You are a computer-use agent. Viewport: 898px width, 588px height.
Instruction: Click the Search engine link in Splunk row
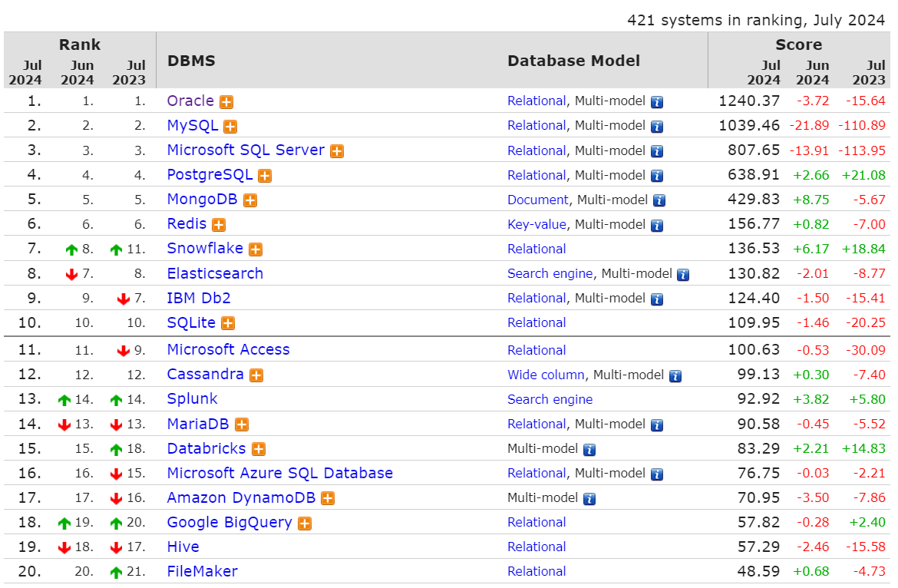(550, 399)
